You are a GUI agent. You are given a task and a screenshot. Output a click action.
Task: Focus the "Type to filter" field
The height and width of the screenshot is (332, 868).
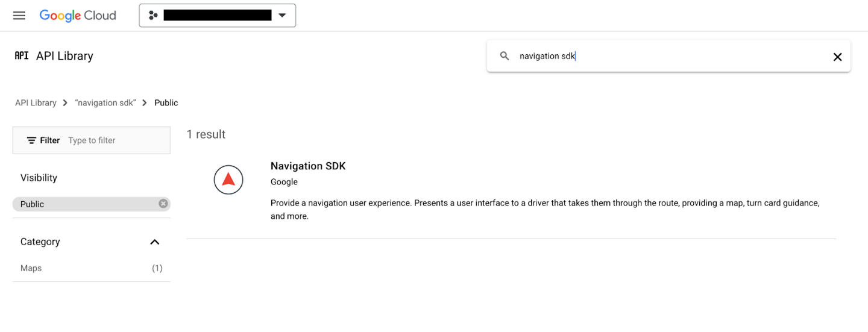click(x=115, y=140)
